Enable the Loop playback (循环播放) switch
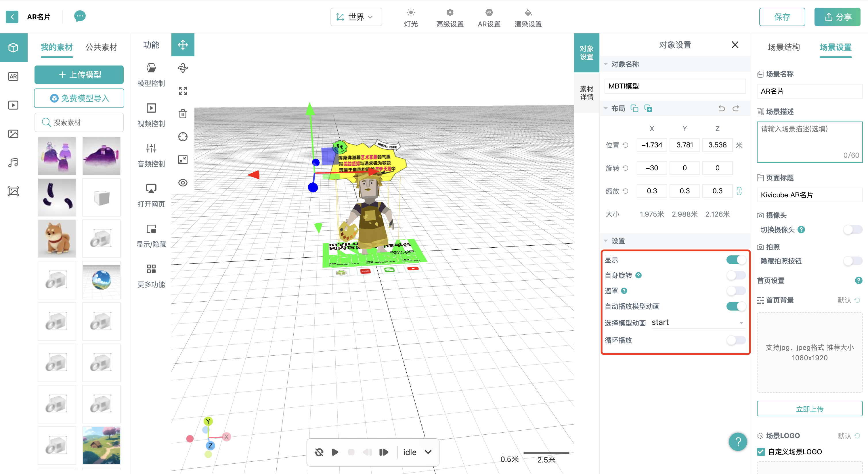868x474 pixels. 736,340
